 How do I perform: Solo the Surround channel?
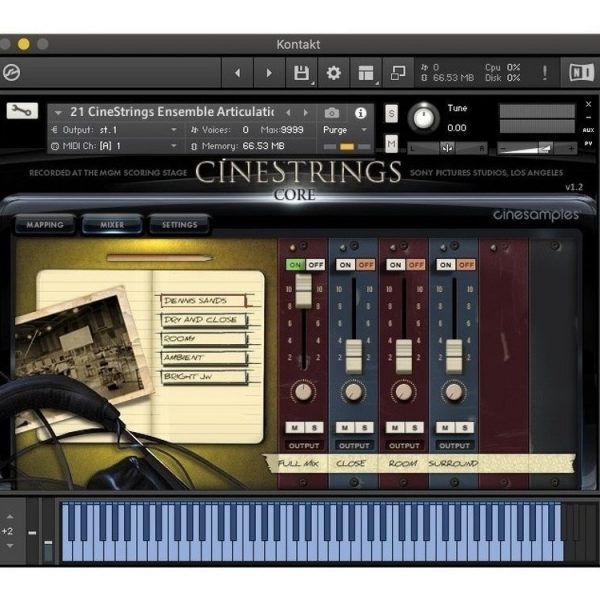(465, 427)
